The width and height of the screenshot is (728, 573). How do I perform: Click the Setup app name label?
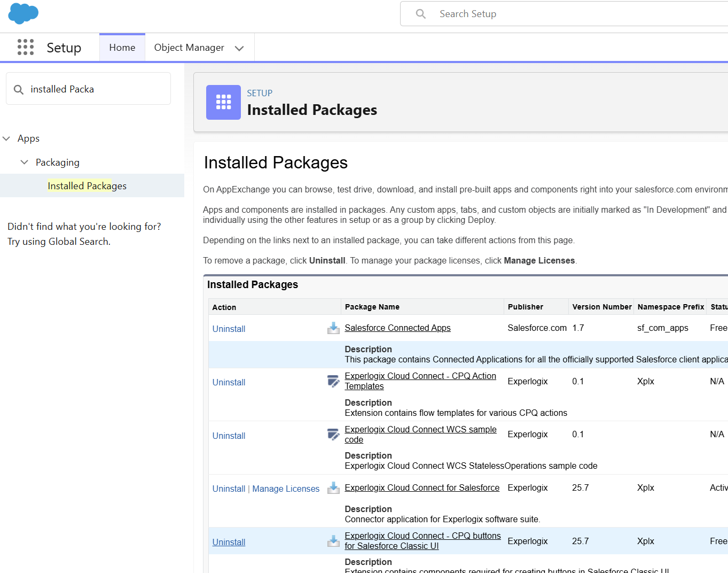[64, 48]
